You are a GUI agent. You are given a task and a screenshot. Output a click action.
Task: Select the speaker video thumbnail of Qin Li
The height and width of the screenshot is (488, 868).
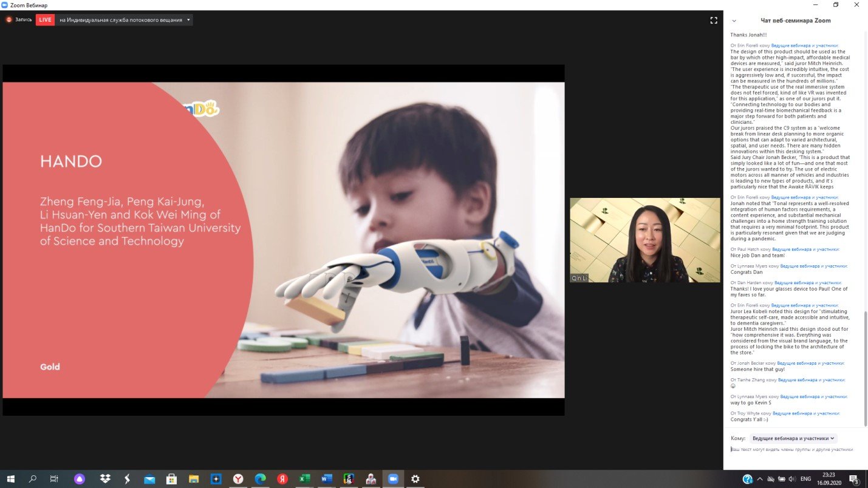point(644,240)
